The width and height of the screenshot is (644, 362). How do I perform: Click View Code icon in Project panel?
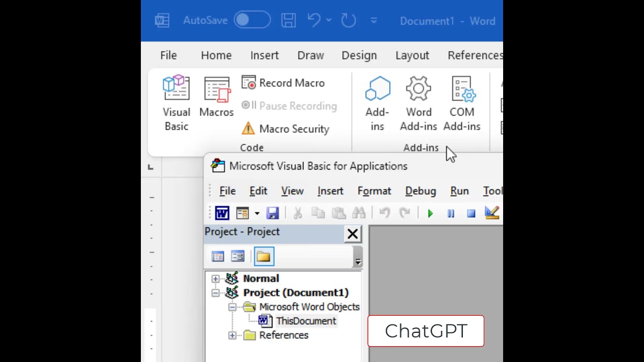pyautogui.click(x=218, y=257)
